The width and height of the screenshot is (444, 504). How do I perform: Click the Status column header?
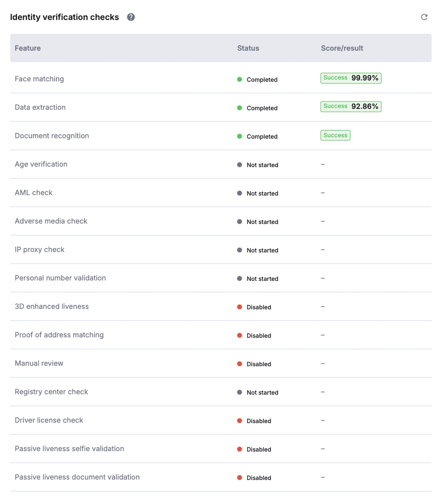[248, 48]
